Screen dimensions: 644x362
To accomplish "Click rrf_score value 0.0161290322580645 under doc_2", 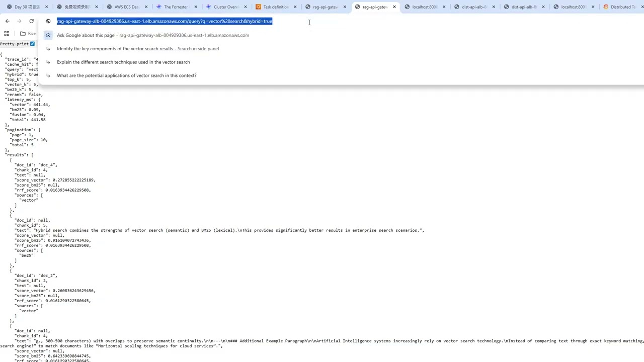I will point(68,301).
